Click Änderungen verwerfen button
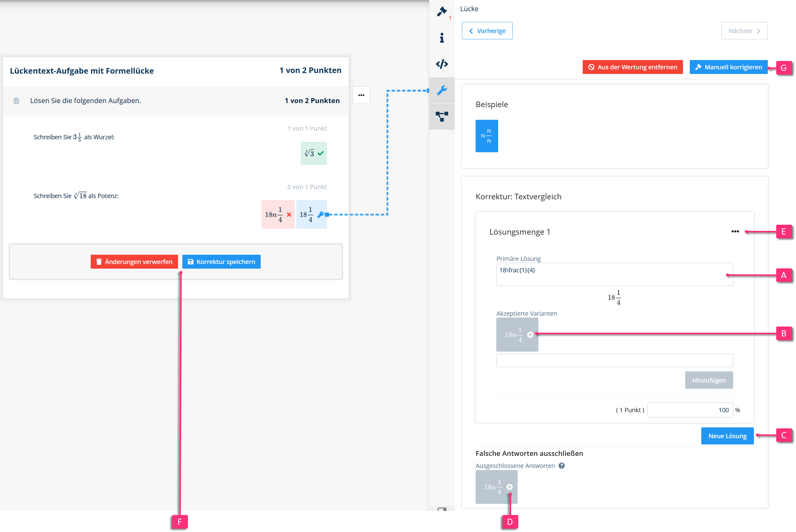The image size is (796, 532). [x=134, y=262]
